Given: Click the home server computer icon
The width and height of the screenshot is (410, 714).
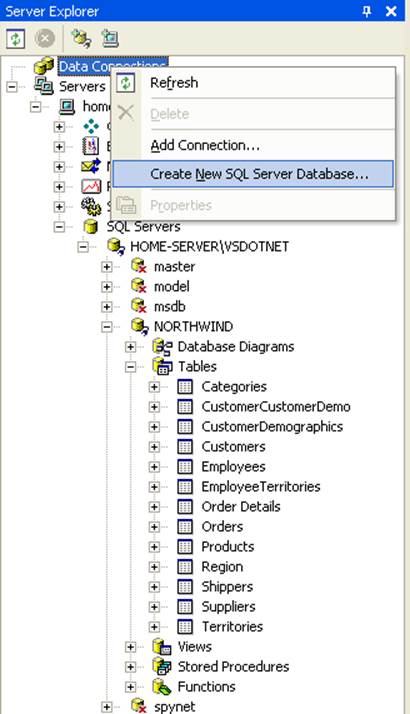Looking at the screenshot, I should point(67,106).
